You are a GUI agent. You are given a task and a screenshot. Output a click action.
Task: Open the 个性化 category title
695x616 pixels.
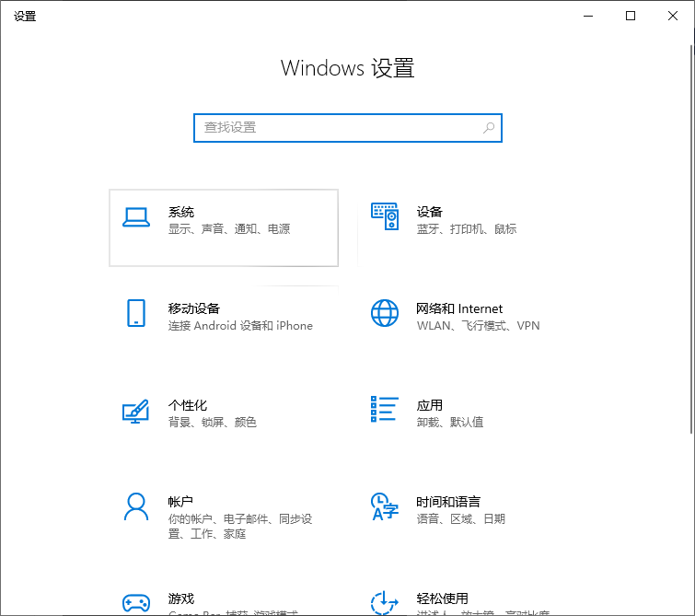coord(188,405)
